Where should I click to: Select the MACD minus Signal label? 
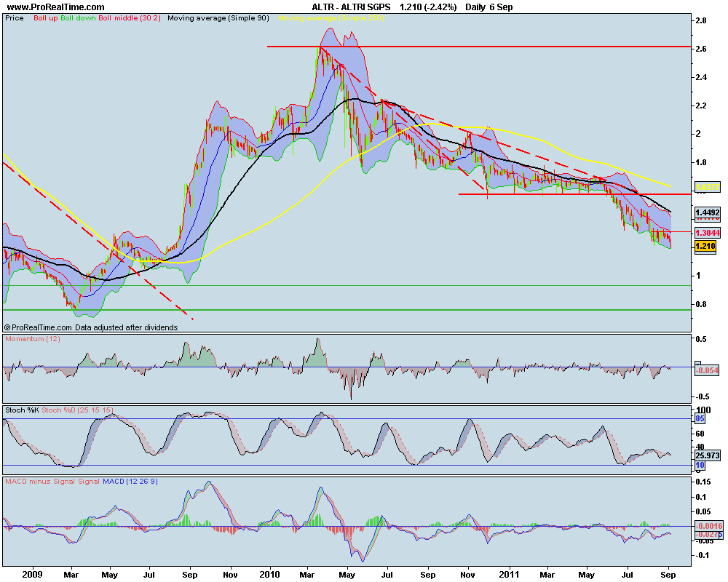pos(40,482)
